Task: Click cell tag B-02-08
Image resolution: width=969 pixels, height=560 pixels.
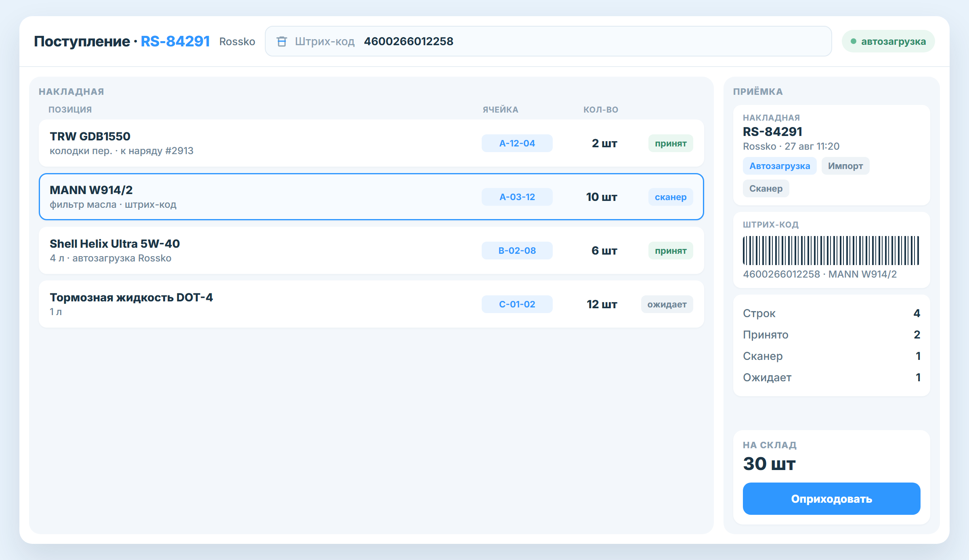Action: pyautogui.click(x=517, y=251)
